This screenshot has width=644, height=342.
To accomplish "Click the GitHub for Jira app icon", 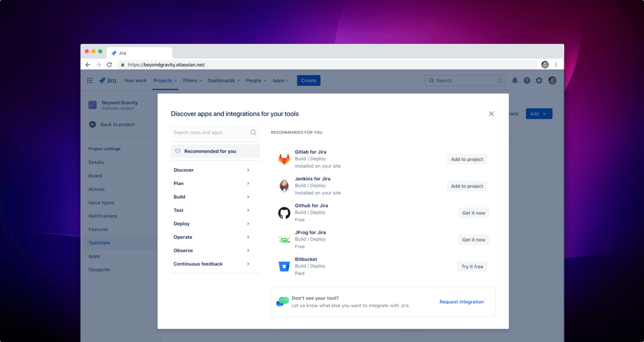I will click(284, 212).
